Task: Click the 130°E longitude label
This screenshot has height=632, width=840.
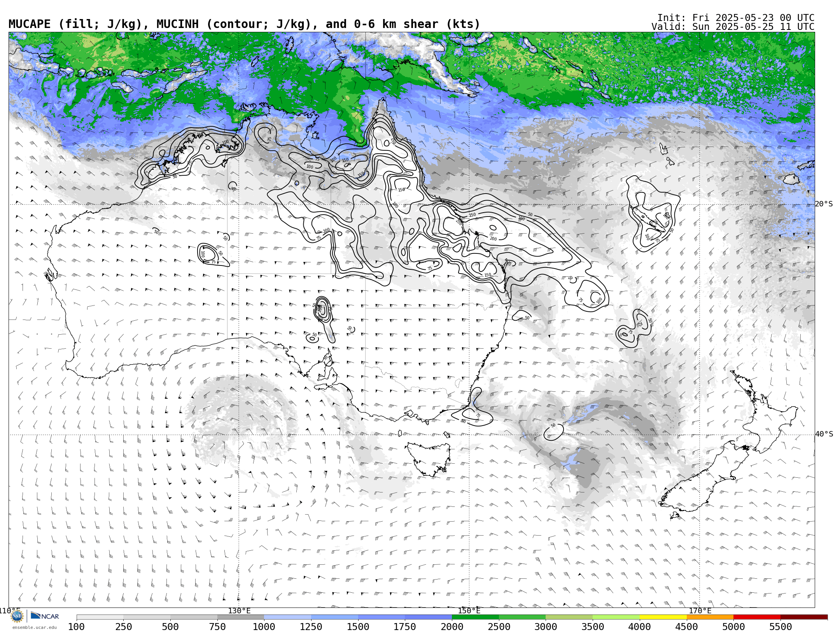Action: coord(239,611)
